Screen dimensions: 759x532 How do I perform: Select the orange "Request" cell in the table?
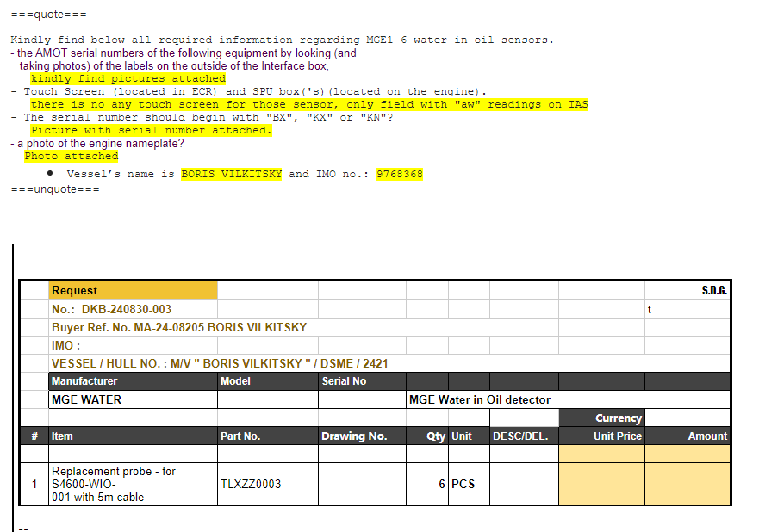tap(134, 290)
